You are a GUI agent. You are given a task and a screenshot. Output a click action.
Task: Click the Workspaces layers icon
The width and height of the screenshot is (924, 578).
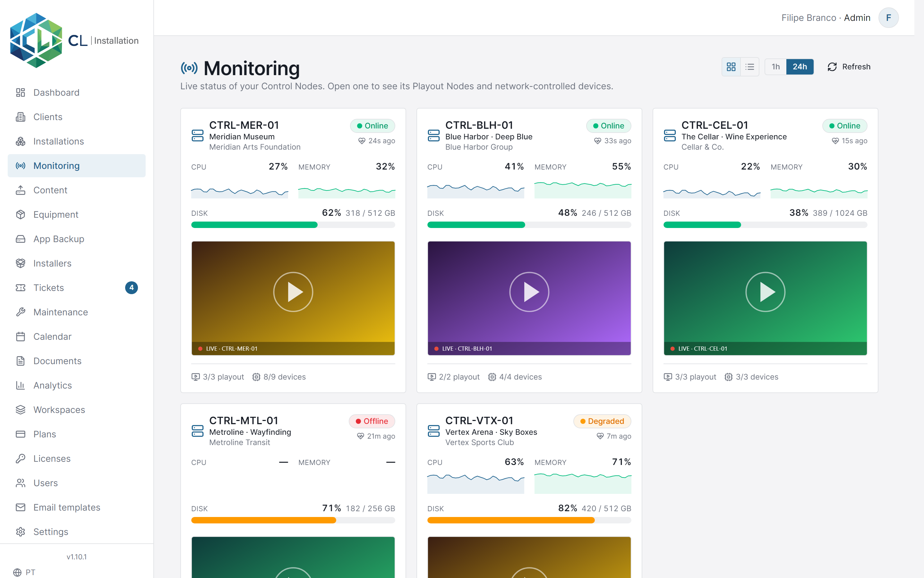(21, 410)
